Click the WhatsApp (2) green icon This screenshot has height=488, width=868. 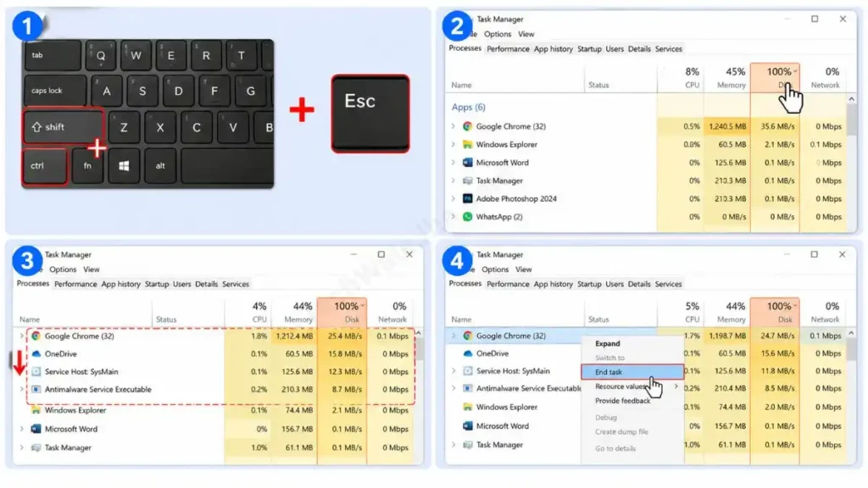467,217
